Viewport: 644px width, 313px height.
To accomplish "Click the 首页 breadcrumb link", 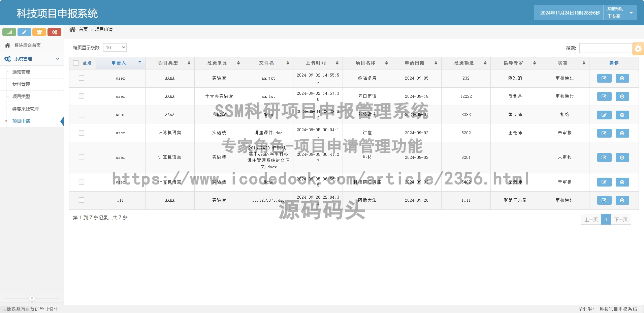I will coord(83,29).
